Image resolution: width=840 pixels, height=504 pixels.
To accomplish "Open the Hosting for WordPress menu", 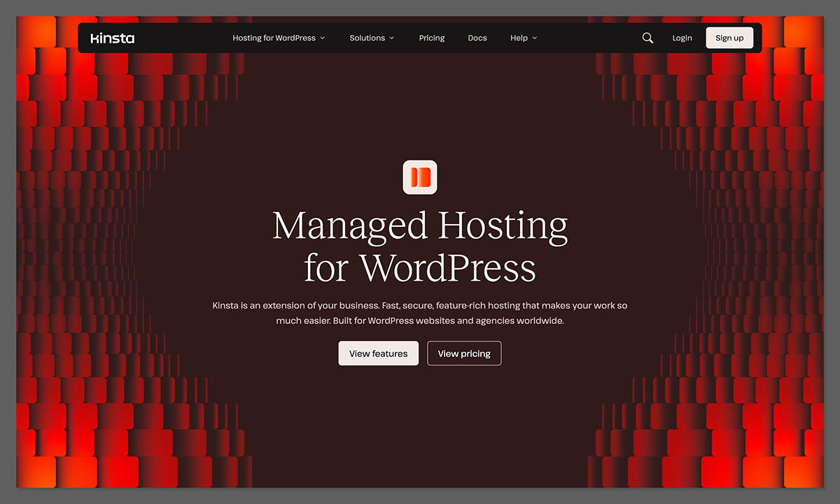I will pyautogui.click(x=274, y=38).
